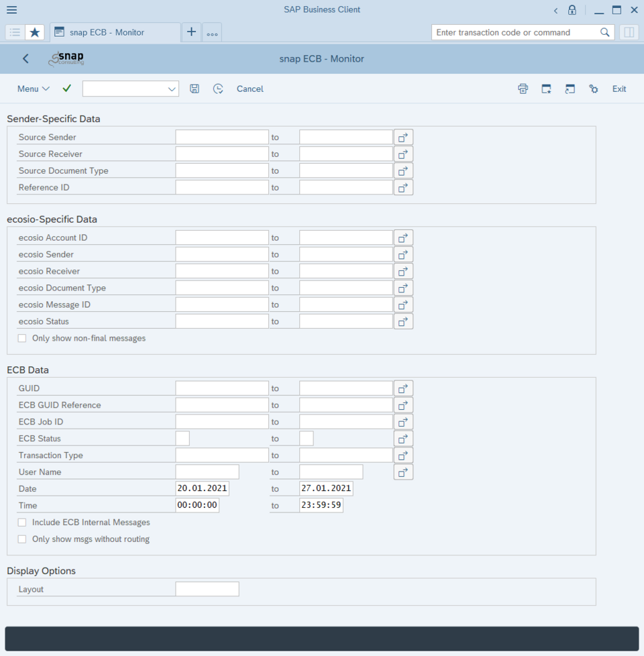Viewport: 644px width, 656px height.
Task: Open multiple selection for Source Document Type
Action: 403,170
